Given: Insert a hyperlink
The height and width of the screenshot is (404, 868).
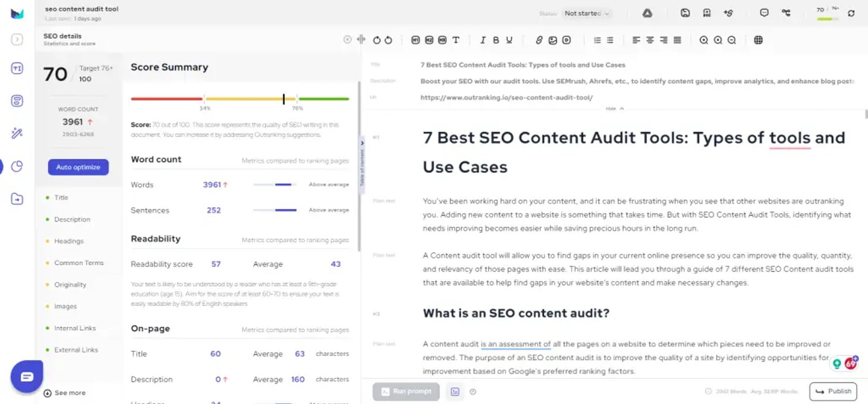Looking at the screenshot, I should point(539,40).
